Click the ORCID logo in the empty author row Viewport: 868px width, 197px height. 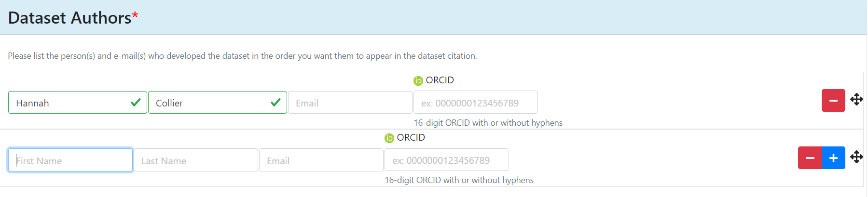(x=389, y=138)
